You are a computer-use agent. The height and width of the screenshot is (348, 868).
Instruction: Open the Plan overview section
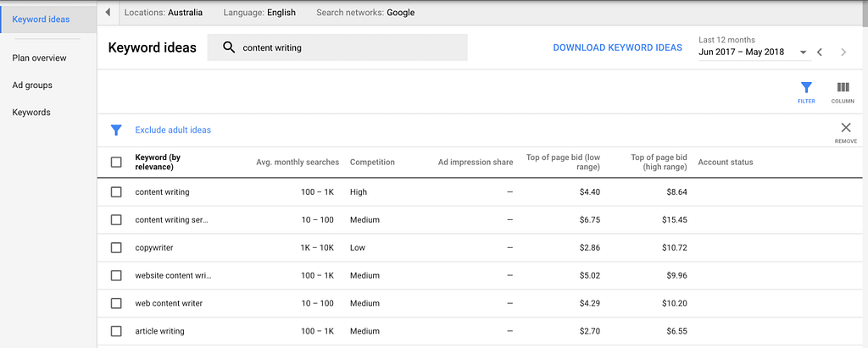(x=39, y=58)
